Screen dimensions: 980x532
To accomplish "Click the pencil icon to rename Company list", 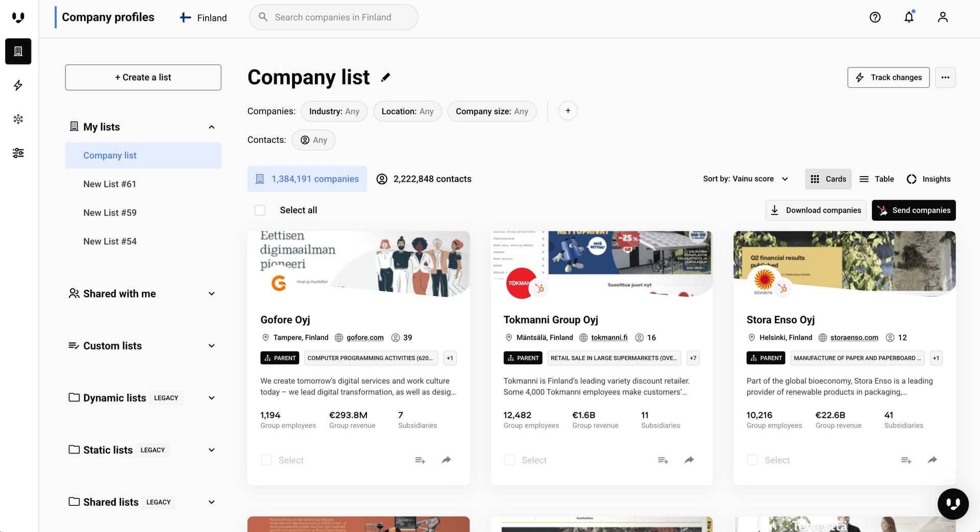I will [385, 78].
